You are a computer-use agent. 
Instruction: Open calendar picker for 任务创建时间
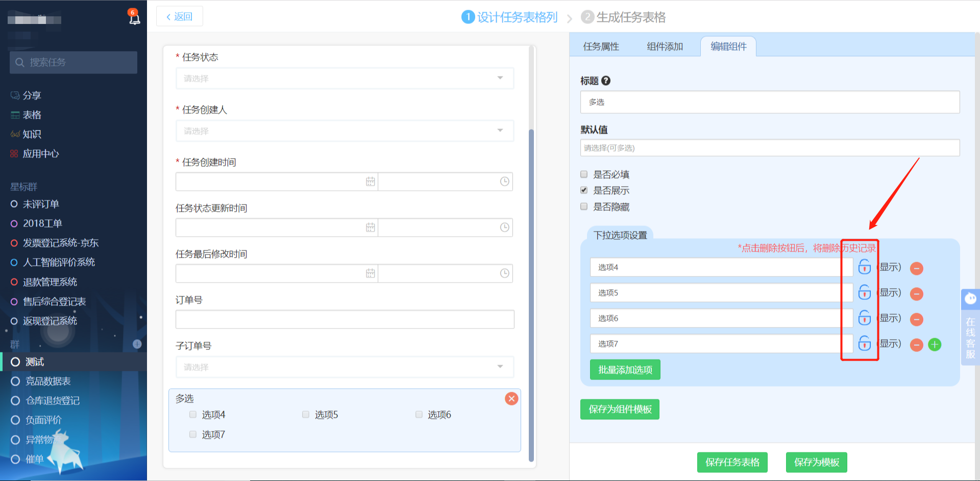coord(370,182)
